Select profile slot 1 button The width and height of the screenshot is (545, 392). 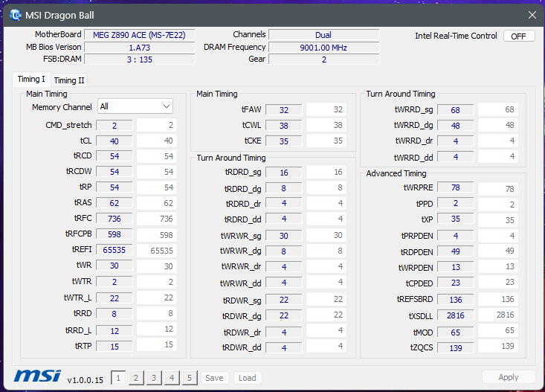click(x=118, y=378)
